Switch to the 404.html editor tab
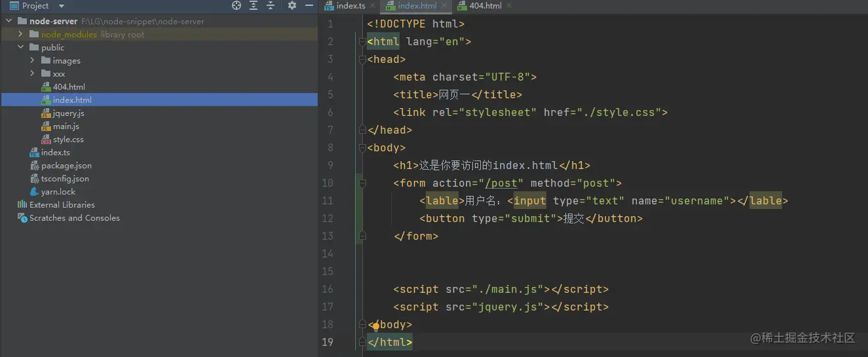 (x=485, y=6)
